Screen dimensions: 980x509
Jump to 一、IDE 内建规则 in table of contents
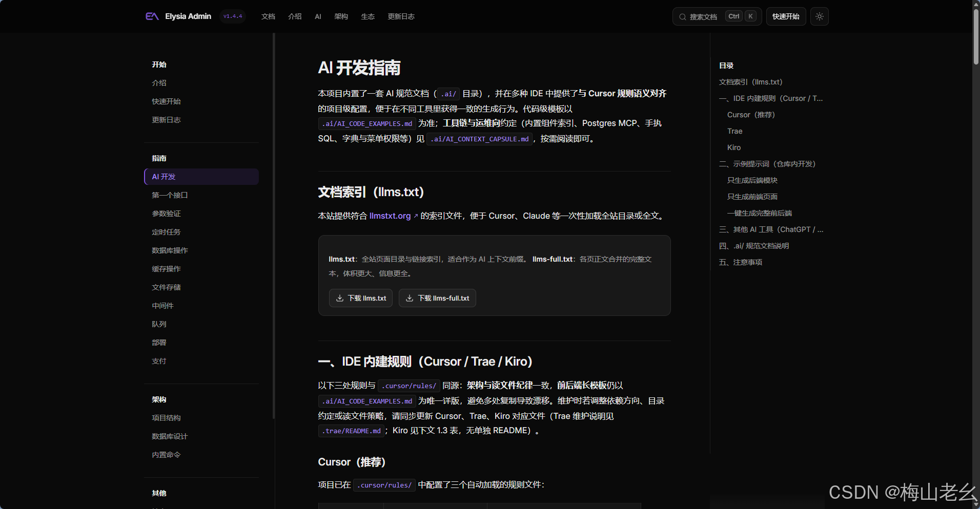click(771, 98)
